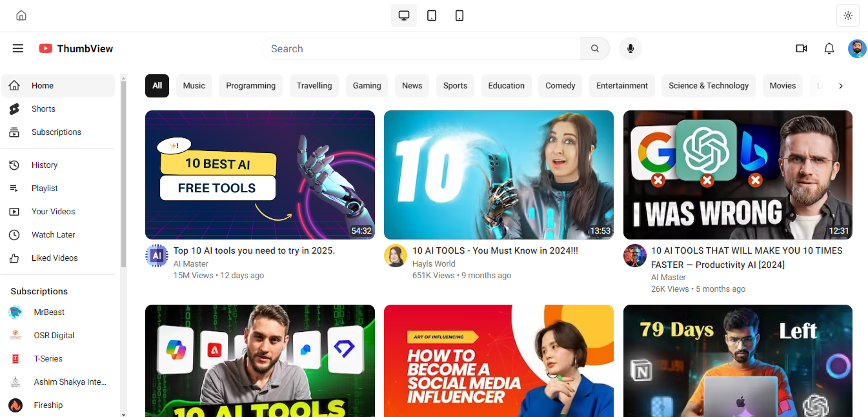This screenshot has width=868, height=417.
Task: Click the ThumbView logo
Action: click(x=76, y=48)
